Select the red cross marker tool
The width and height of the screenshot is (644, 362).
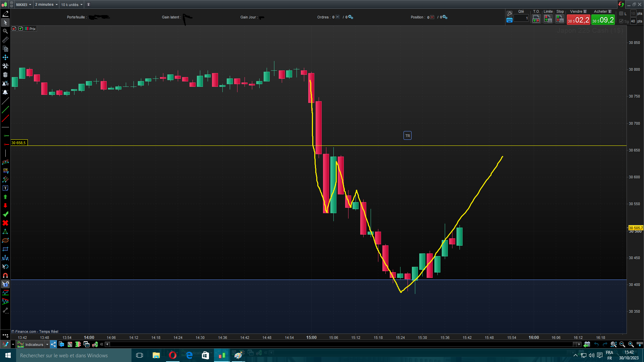click(x=5, y=223)
